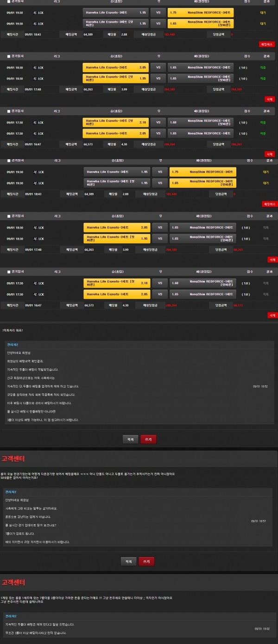This screenshot has width=278, height=644.
Task: Click the reply timestamp 09/01 18:52
Action: tap(260, 386)
